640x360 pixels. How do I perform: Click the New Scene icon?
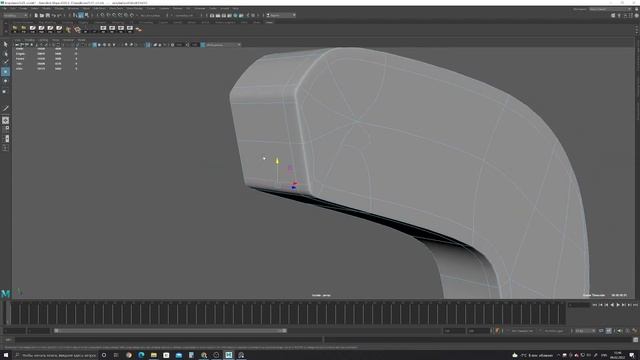tap(36, 16)
